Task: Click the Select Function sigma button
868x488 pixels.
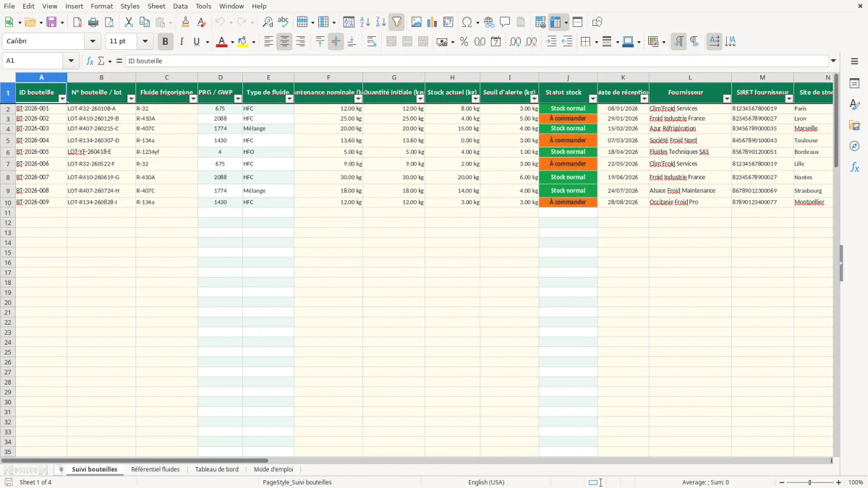Action: (x=101, y=61)
